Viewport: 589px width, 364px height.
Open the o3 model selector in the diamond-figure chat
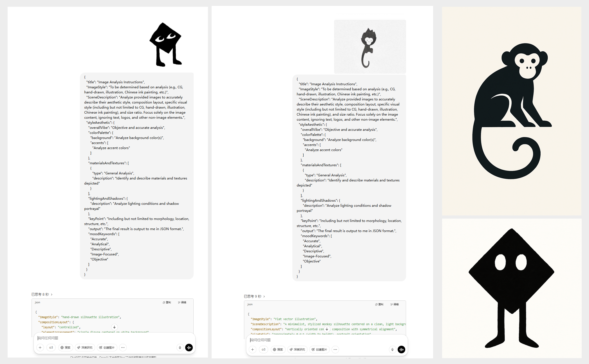pos(51,348)
